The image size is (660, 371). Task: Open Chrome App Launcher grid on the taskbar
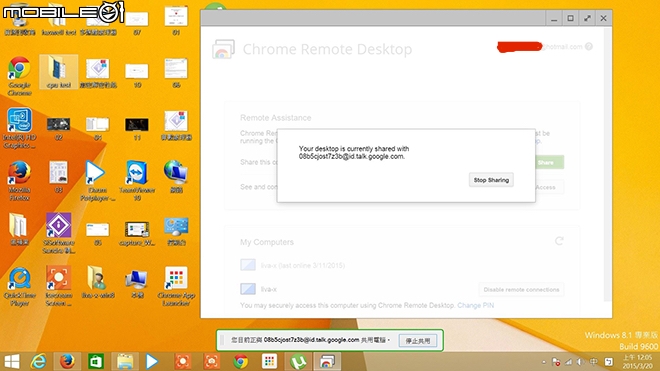point(269,361)
